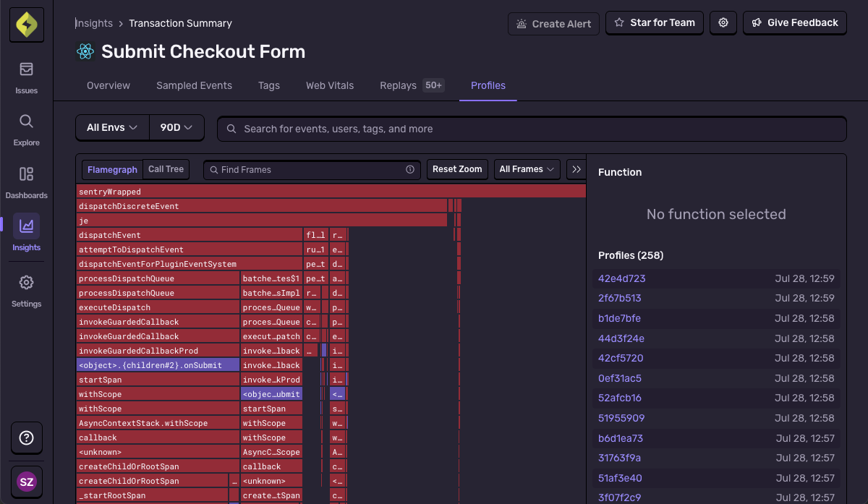
Task: Open Settings from the sidebar
Action: [x=26, y=289]
